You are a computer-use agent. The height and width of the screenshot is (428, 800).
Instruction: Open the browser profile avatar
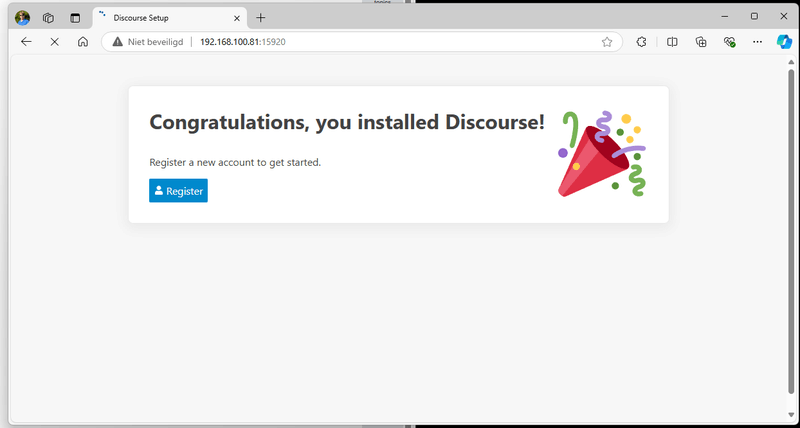click(22, 18)
